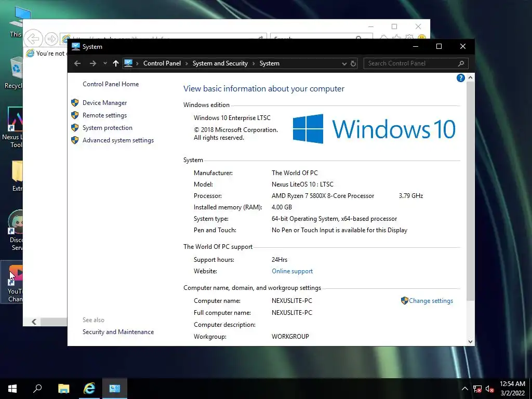The image size is (532, 399).
Task: Click Internet Explorer back button behind
Action: (x=33, y=38)
